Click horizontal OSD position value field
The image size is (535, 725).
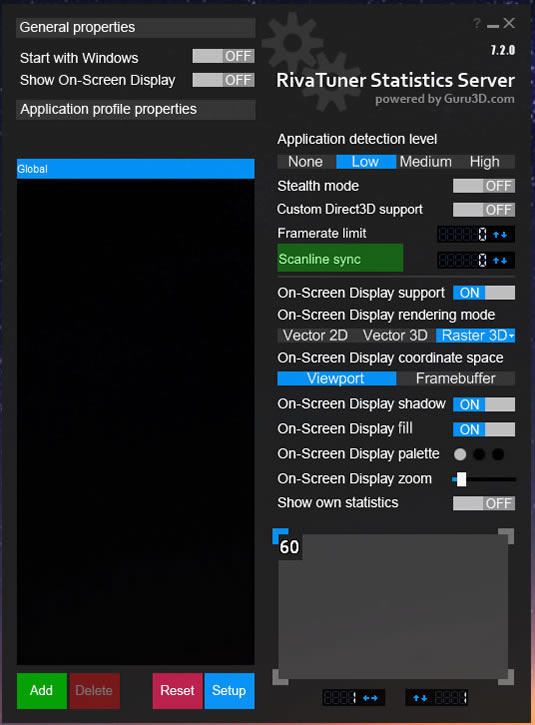coord(340,698)
